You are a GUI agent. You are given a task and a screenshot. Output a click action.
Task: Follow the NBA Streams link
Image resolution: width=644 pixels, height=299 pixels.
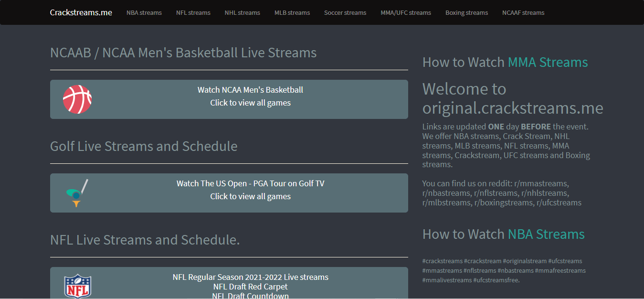point(546,234)
